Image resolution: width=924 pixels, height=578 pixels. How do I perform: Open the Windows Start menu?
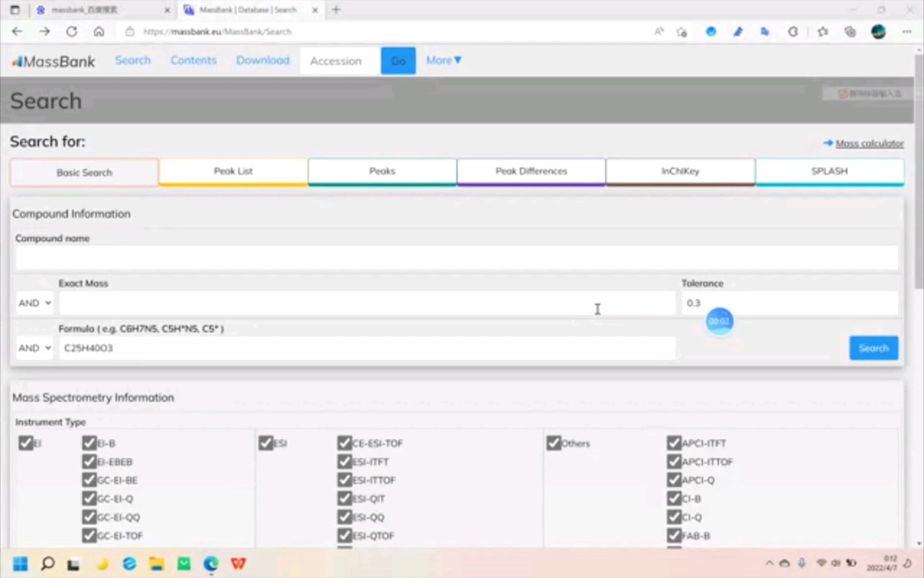pyautogui.click(x=20, y=564)
